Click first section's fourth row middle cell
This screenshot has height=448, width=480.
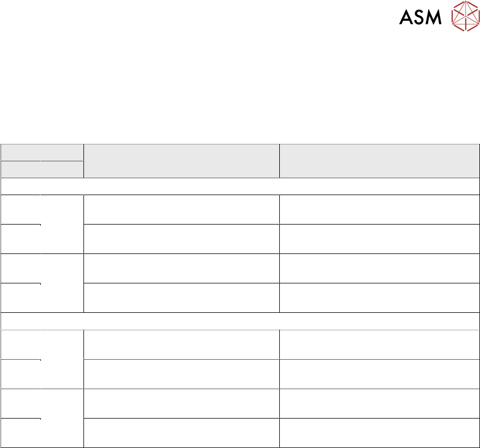[181, 298]
